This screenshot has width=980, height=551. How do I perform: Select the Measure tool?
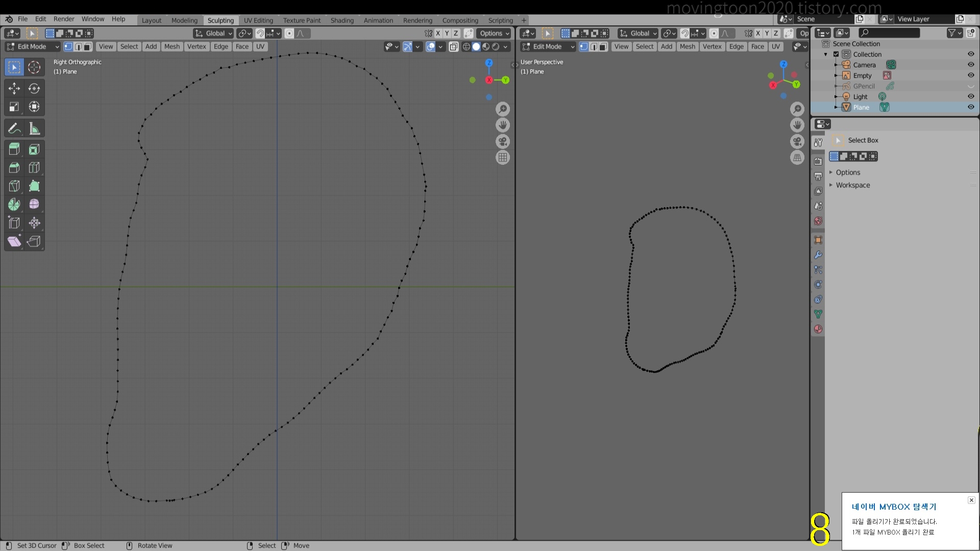(x=34, y=128)
